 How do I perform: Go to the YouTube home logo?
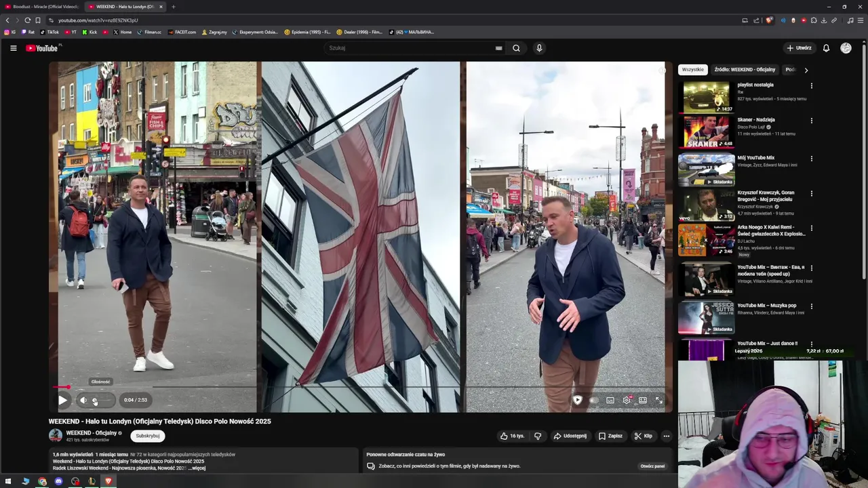pyautogui.click(x=42, y=48)
